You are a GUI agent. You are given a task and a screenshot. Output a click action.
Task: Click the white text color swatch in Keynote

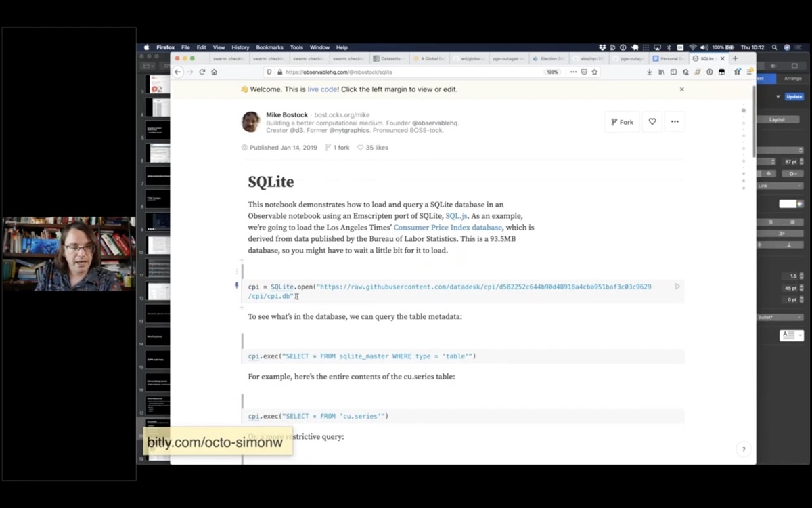pos(788,204)
